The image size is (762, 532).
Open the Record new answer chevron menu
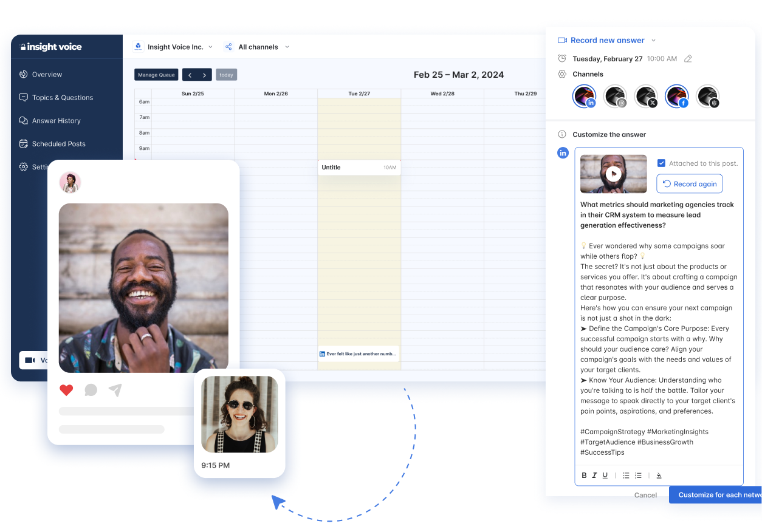pyautogui.click(x=653, y=40)
